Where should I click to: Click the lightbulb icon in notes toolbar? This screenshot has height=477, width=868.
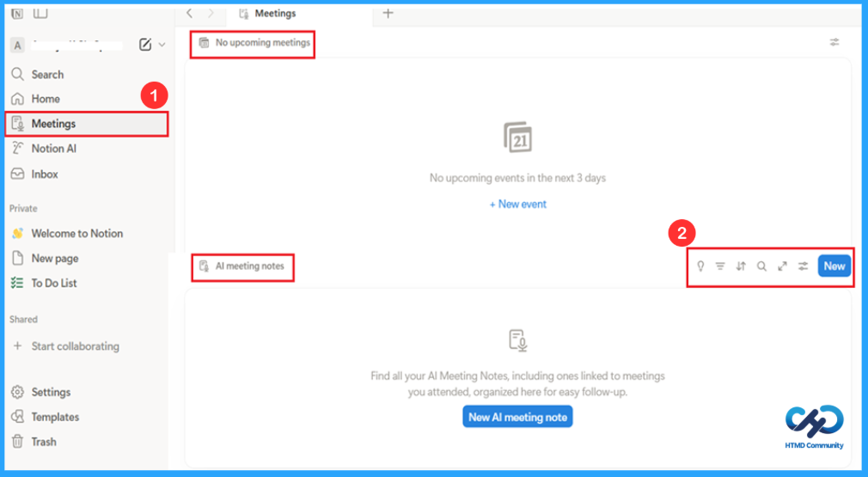(700, 266)
